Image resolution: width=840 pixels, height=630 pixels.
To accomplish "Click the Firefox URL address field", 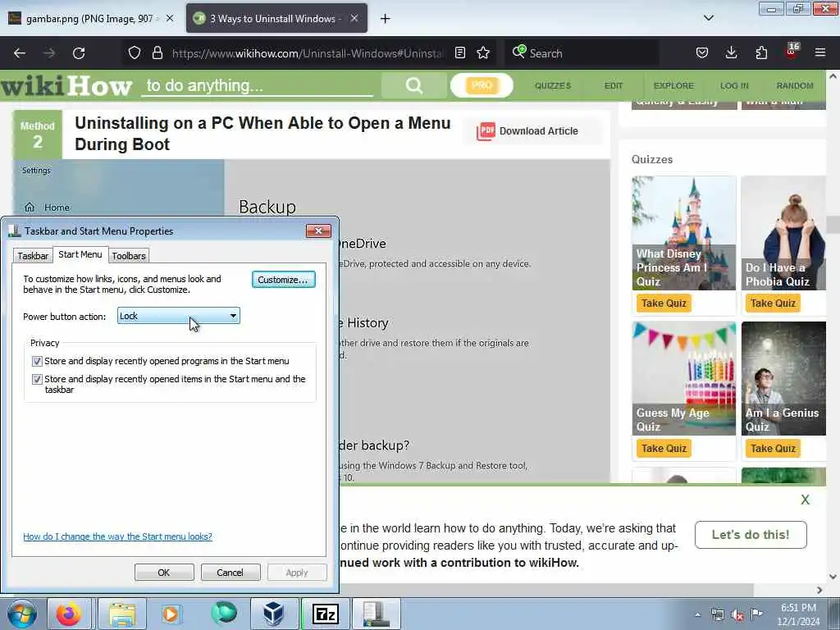I will click(x=307, y=53).
